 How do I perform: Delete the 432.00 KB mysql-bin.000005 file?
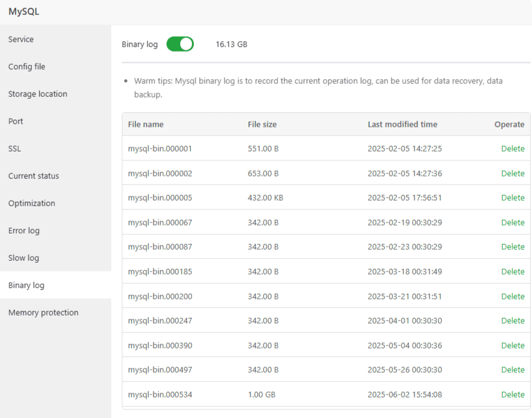click(513, 198)
